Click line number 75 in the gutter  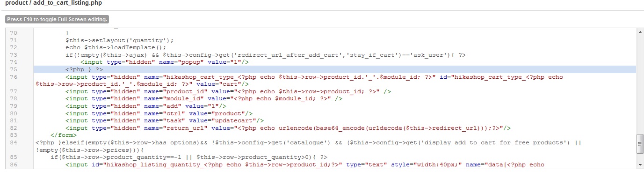(13, 69)
